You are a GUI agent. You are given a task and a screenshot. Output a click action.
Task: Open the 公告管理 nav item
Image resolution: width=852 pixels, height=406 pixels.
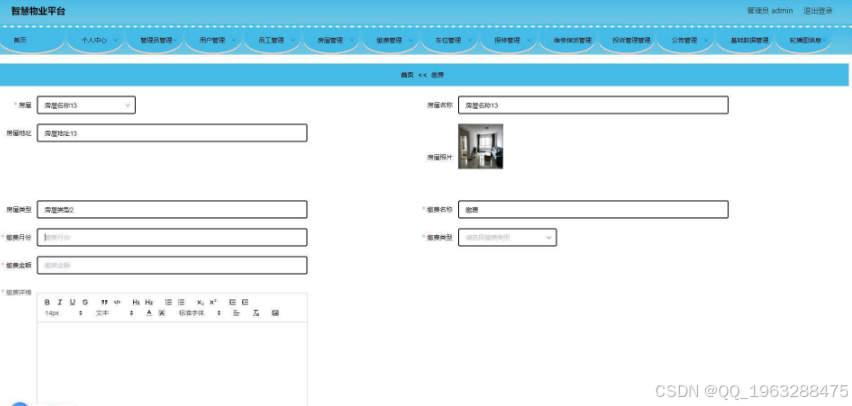pos(685,40)
